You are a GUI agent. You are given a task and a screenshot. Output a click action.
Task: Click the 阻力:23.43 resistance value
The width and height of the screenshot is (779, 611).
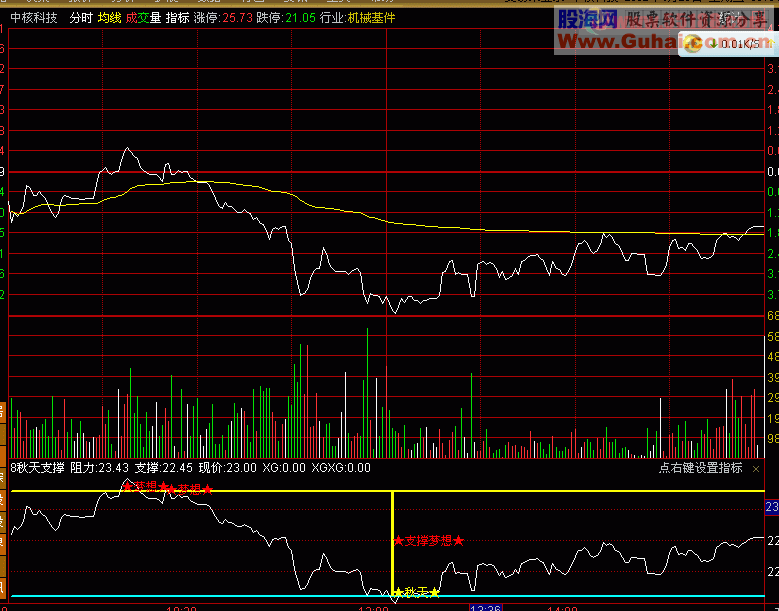coord(99,468)
